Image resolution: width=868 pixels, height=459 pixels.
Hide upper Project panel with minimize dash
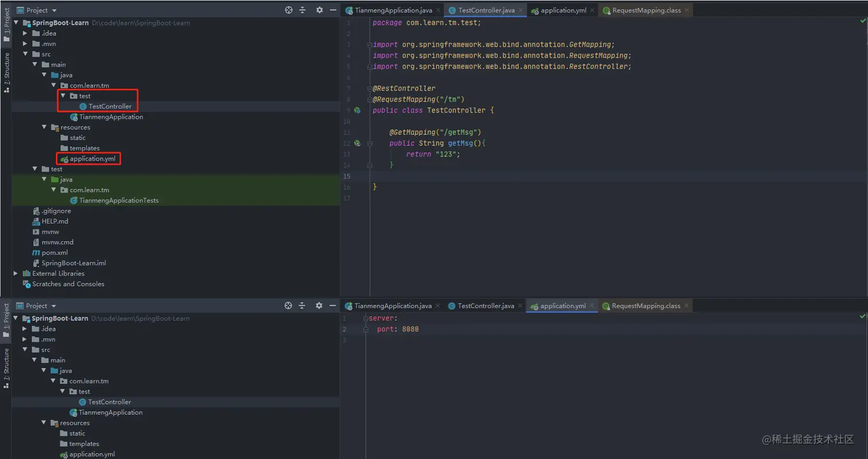pos(332,10)
